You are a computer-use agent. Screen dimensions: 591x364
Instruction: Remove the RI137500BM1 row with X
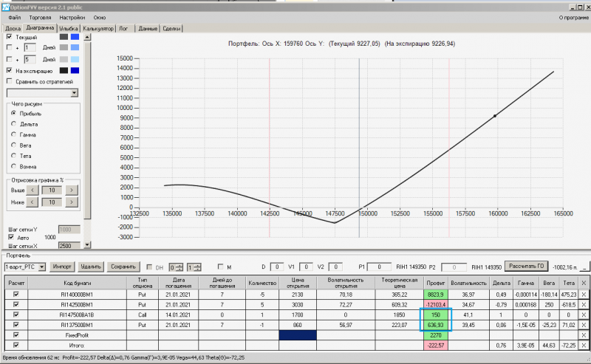point(584,325)
